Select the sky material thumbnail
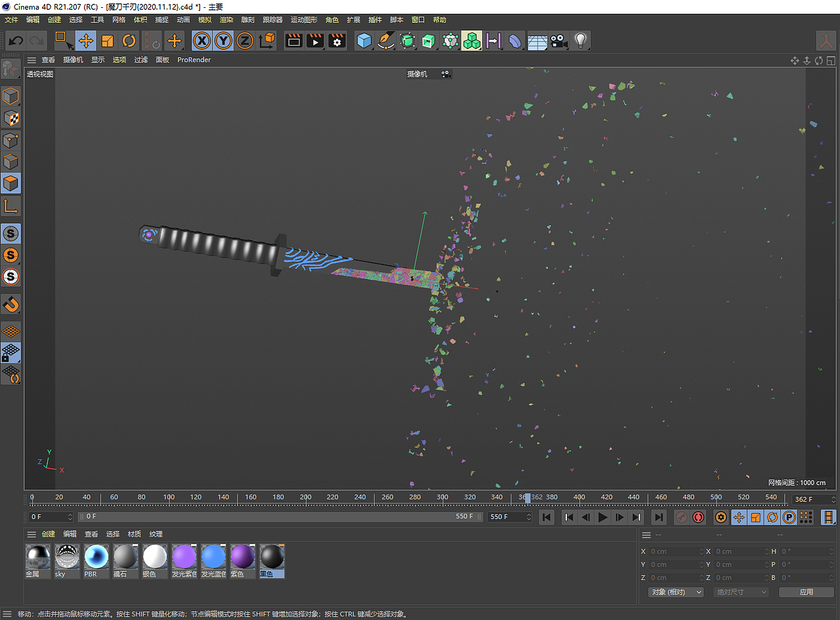840x620 pixels. pos(67,561)
